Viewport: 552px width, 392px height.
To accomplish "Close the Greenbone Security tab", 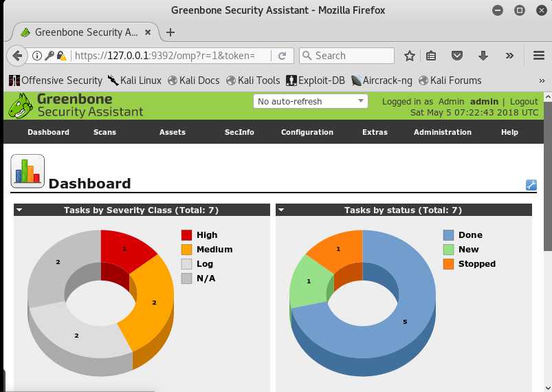I will 148,32.
